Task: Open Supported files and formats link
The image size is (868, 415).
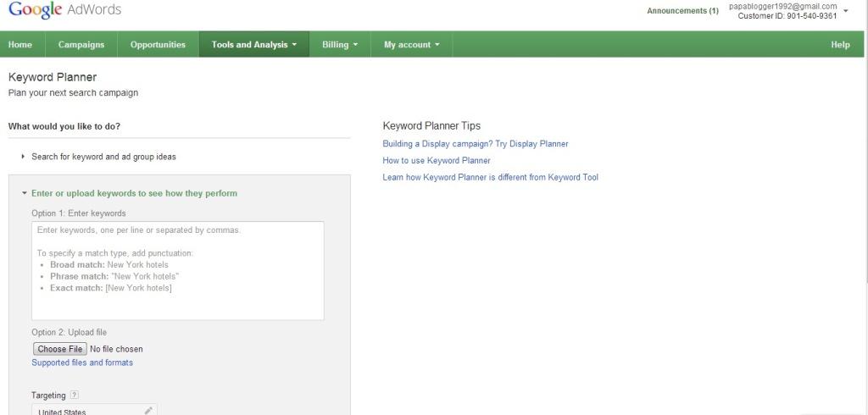Action: tap(82, 362)
